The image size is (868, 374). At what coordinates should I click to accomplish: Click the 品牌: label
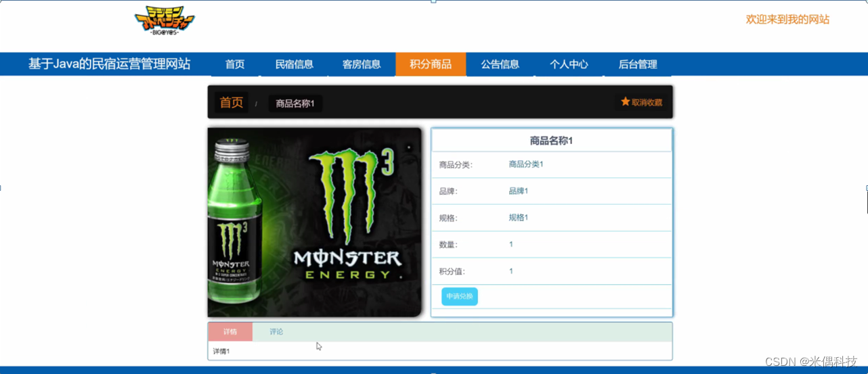(x=448, y=192)
